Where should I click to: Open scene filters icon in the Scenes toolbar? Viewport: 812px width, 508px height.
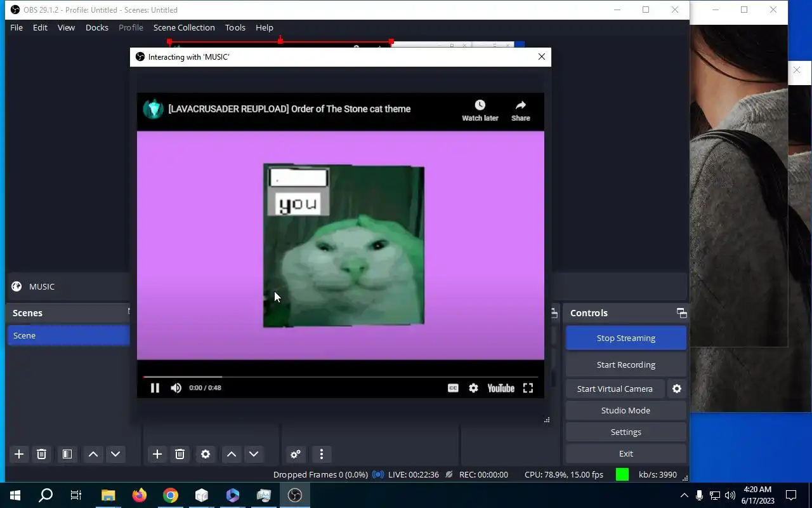[x=67, y=454]
